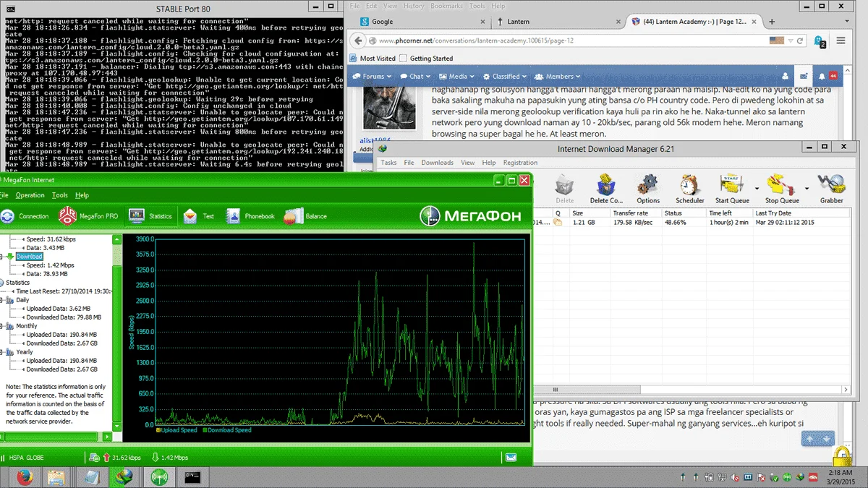868x488 pixels.
Task: Click the 48.66% status cell in IDM
Action: [676, 223]
